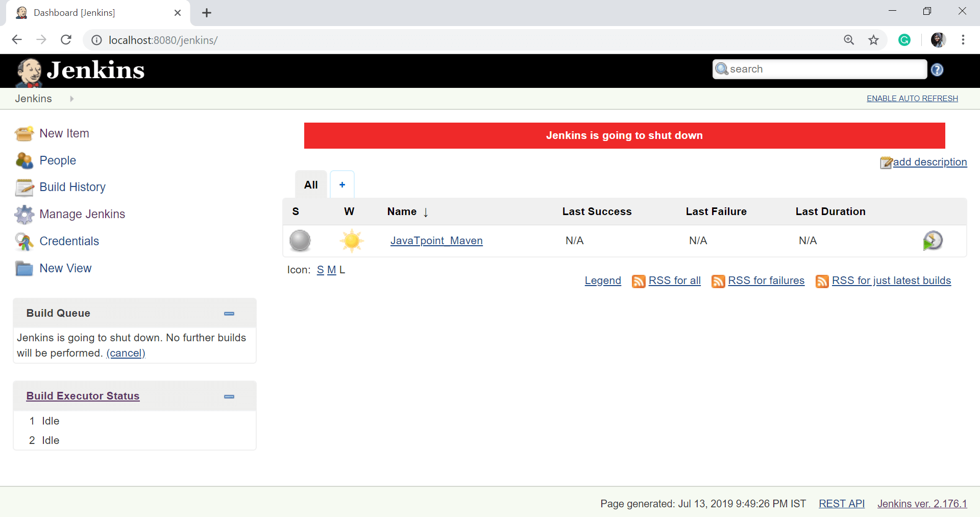Add a new view with plus tab
Image resolution: width=980 pixels, height=517 pixels.
[x=342, y=185]
